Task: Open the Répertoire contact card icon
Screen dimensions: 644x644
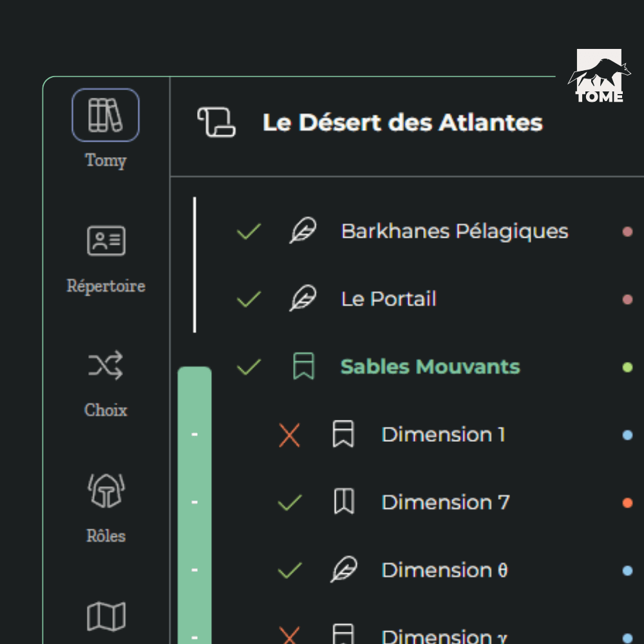Action: pyautogui.click(x=106, y=241)
